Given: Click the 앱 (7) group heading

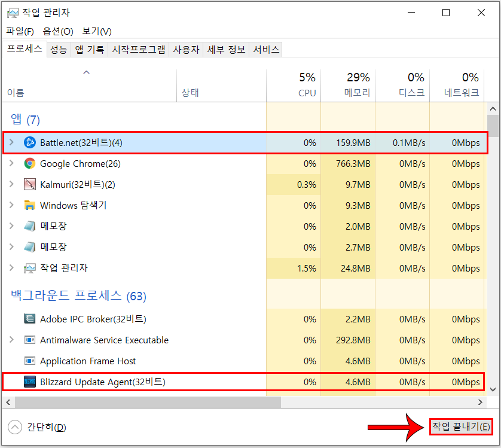Looking at the screenshot, I should tap(25, 120).
